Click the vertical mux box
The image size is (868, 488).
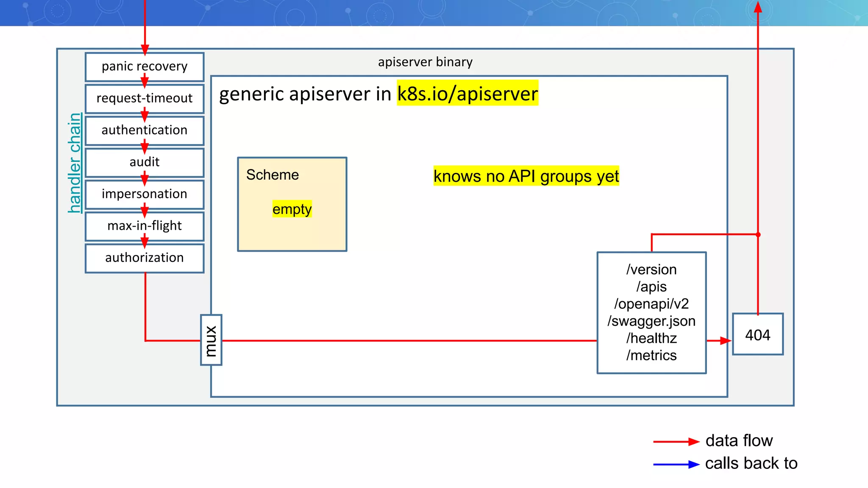click(211, 340)
